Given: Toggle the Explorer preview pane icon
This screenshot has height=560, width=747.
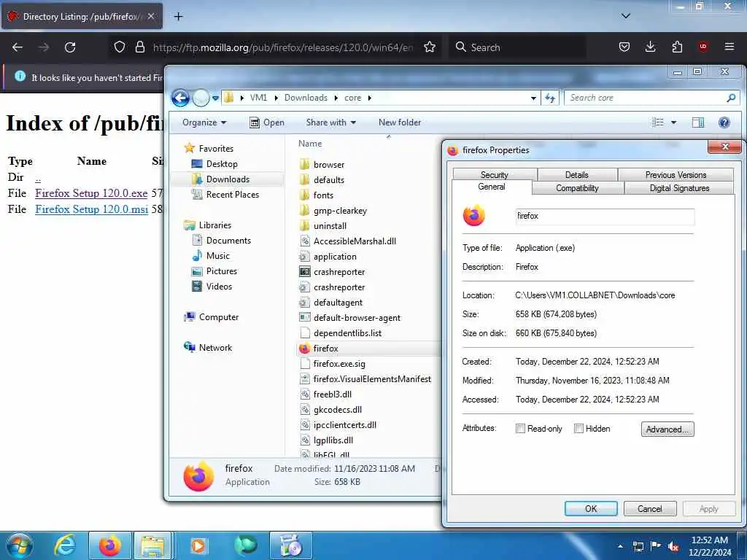Looking at the screenshot, I should point(698,122).
